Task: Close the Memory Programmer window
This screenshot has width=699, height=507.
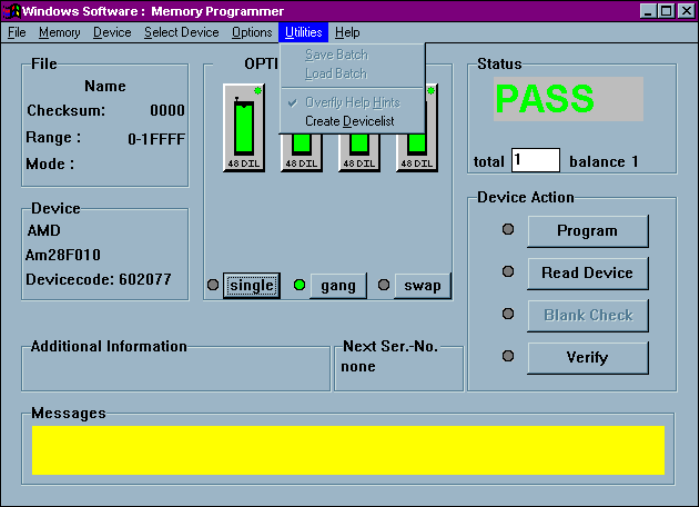Action: click(687, 11)
